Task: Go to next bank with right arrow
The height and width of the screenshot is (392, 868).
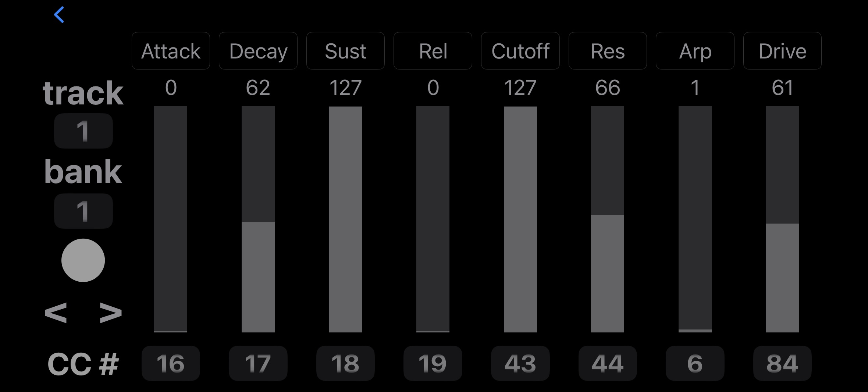Action: 110,313
